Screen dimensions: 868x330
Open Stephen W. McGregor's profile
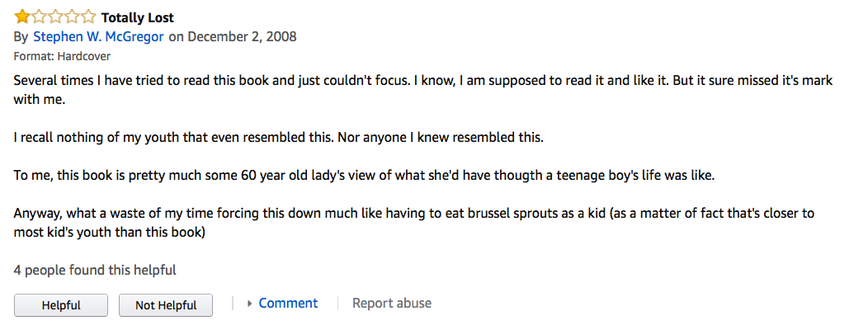click(98, 37)
